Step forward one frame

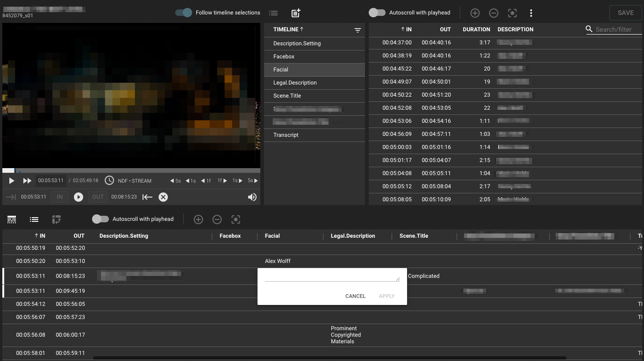coord(222,181)
